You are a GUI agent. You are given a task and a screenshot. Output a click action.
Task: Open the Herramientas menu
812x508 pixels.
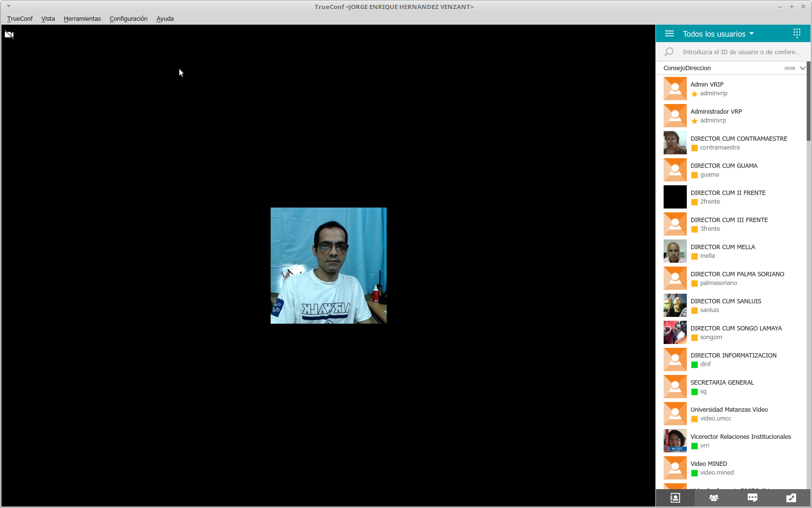[82, 19]
